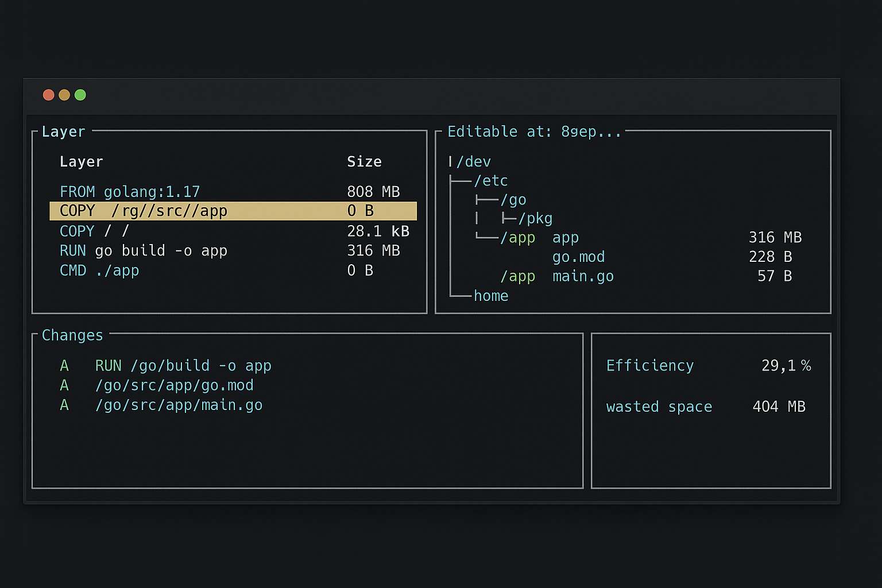Select the RUN go build -o app layer
The image size is (882, 588).
[x=144, y=251]
